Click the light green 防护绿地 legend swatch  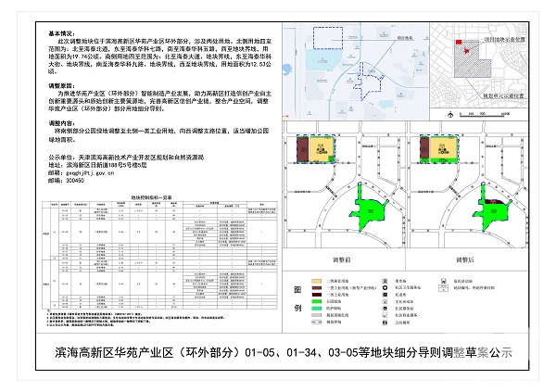(x=316, y=308)
